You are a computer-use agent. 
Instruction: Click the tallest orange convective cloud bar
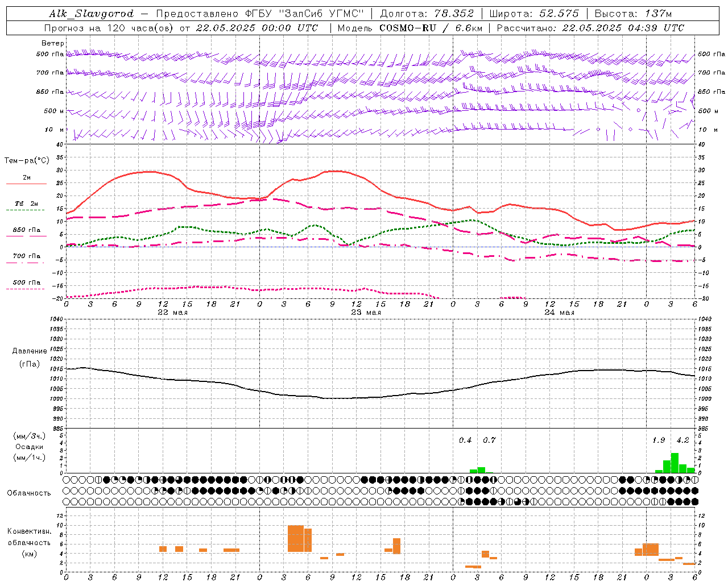[296, 539]
